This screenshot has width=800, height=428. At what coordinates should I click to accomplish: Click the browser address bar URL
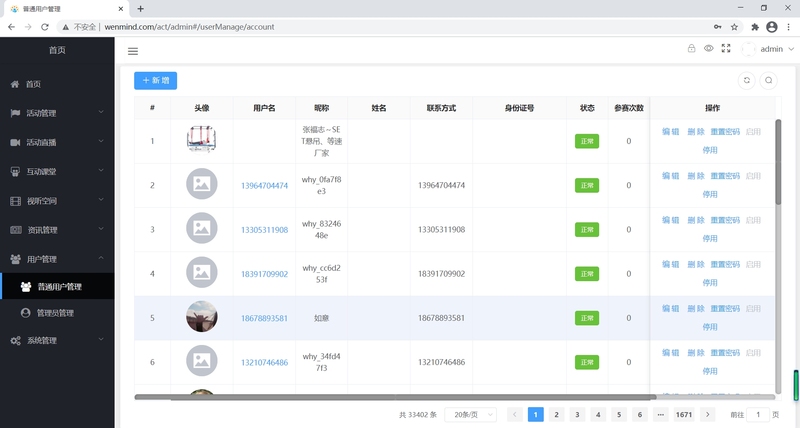[189, 27]
